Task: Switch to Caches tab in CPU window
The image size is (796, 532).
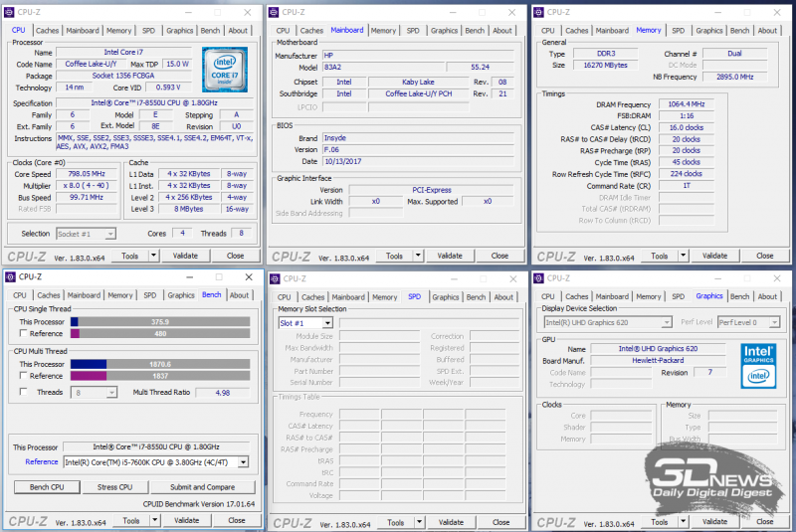Action: click(47, 31)
